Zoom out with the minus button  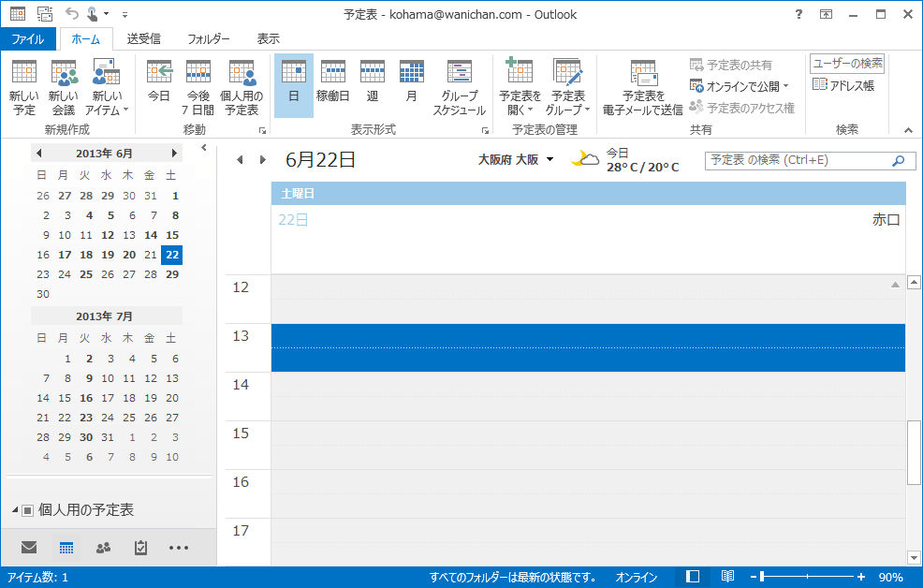click(x=753, y=578)
